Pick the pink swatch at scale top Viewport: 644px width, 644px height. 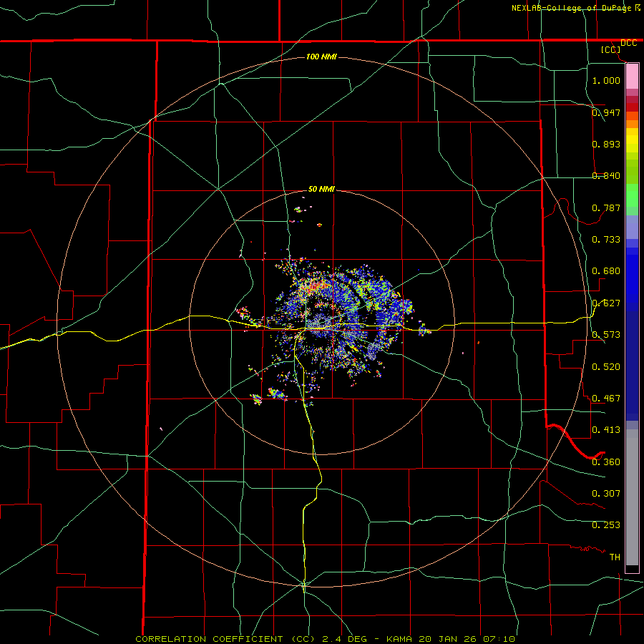pos(632,77)
